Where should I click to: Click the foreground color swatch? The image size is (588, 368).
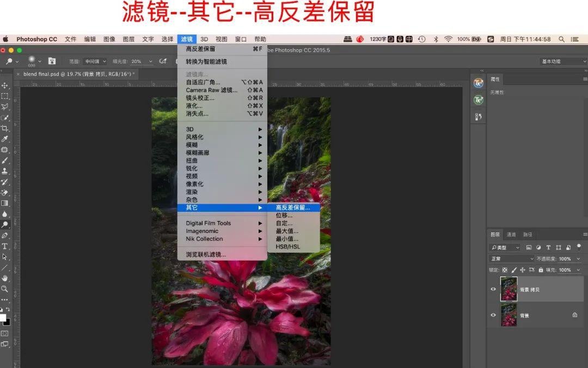point(3,318)
